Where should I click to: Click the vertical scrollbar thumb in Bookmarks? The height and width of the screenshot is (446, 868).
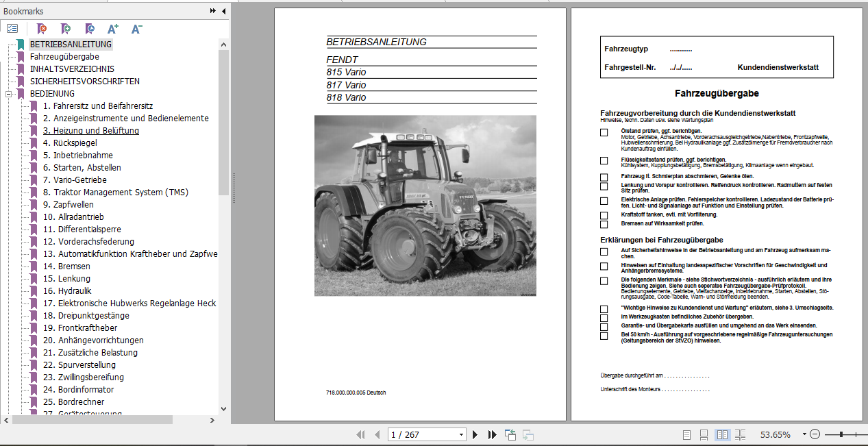[223, 122]
